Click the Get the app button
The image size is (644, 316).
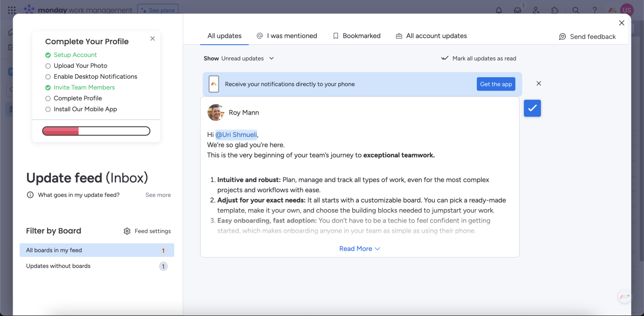pos(496,84)
